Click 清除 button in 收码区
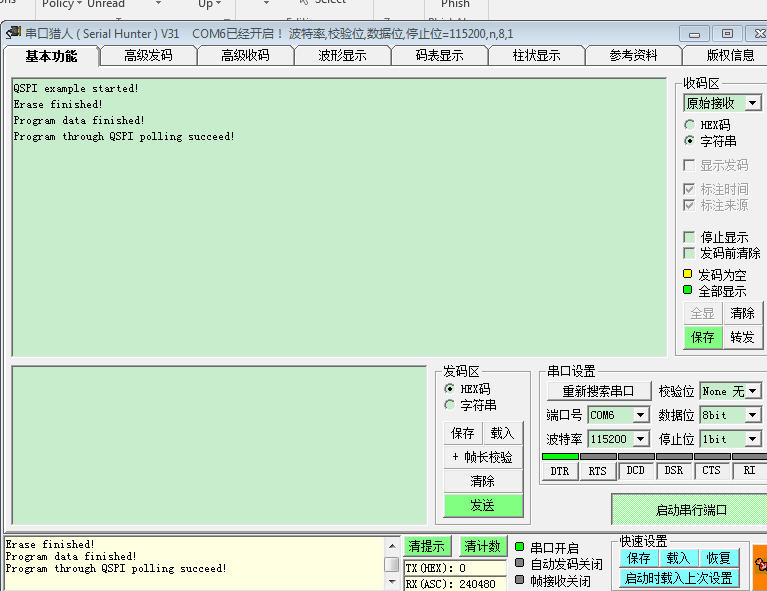 point(743,313)
